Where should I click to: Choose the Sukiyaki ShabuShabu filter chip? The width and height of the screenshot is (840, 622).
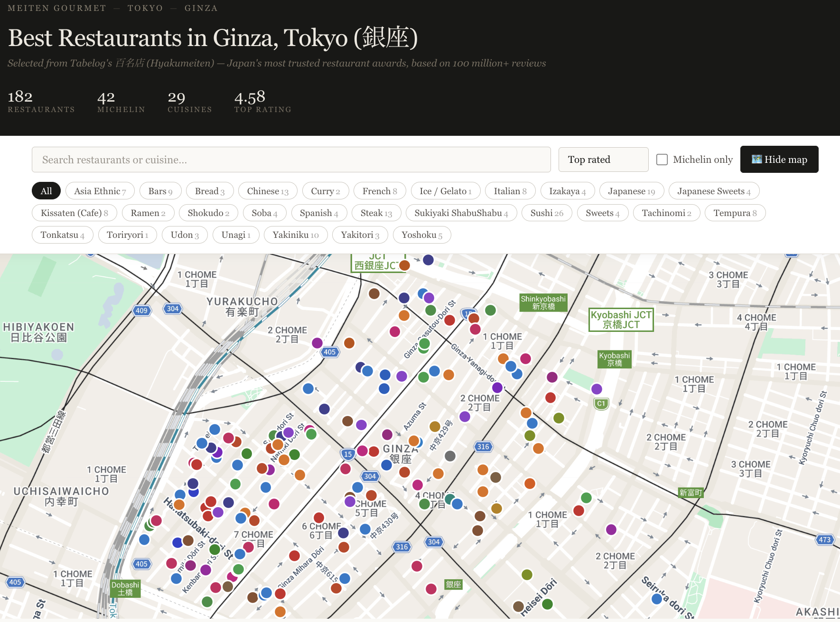[x=461, y=213]
